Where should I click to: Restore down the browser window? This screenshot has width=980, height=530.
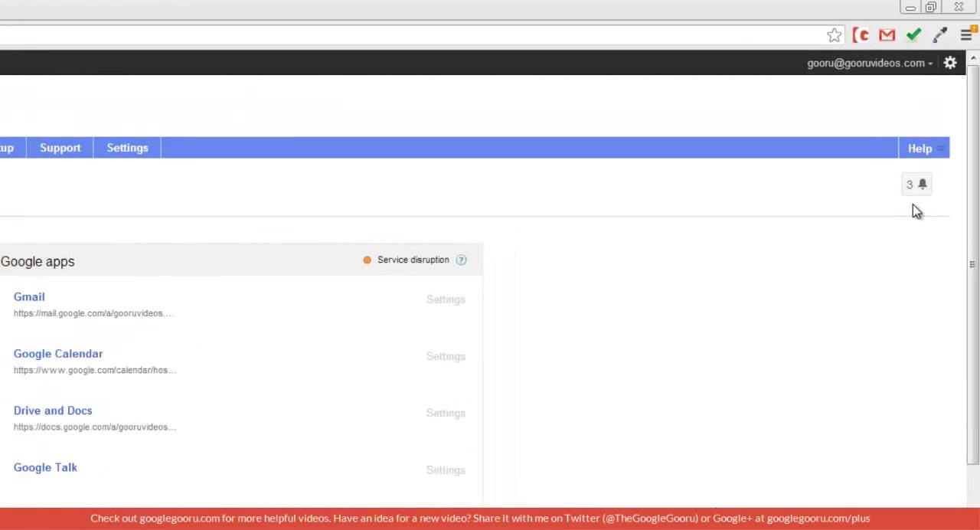click(931, 8)
